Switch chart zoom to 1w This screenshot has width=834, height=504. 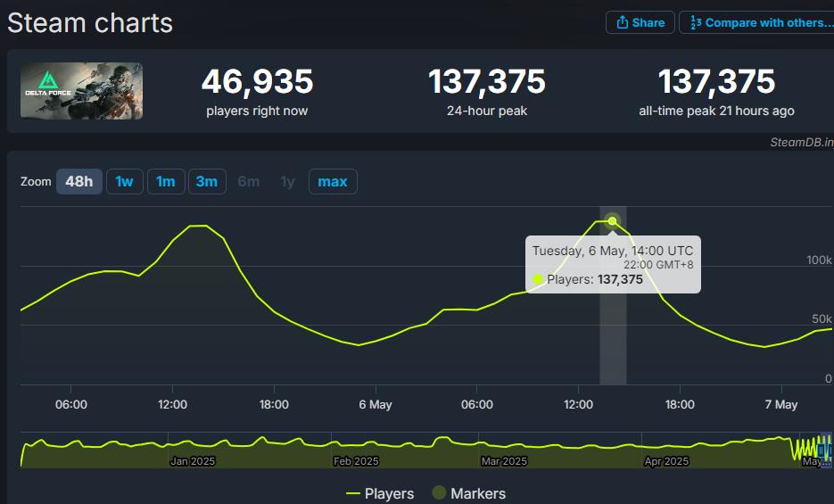(125, 181)
